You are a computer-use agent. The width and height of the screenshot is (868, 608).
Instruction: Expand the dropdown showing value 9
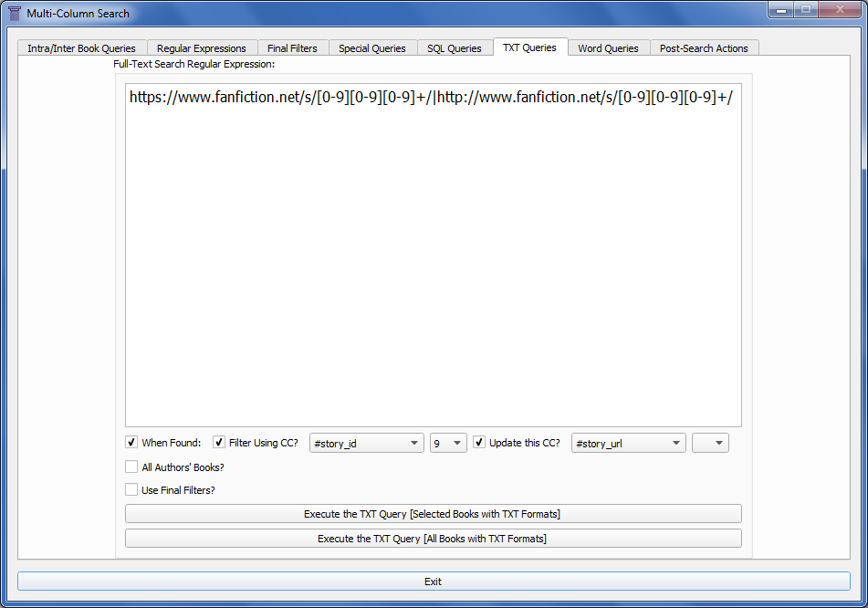448,443
